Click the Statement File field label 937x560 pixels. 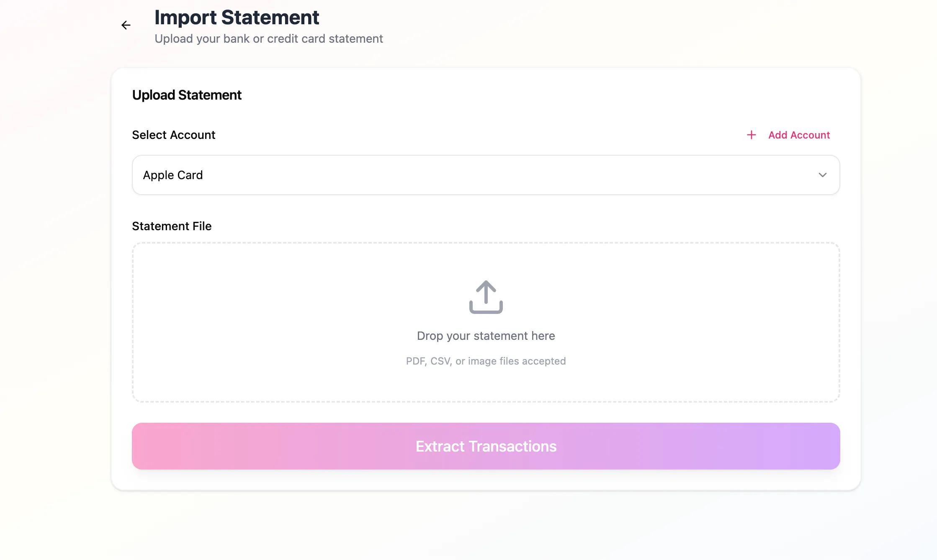point(172,226)
